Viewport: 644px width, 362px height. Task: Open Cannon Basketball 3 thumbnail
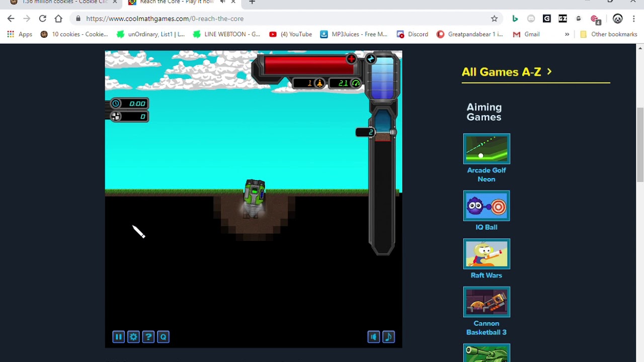point(487,302)
